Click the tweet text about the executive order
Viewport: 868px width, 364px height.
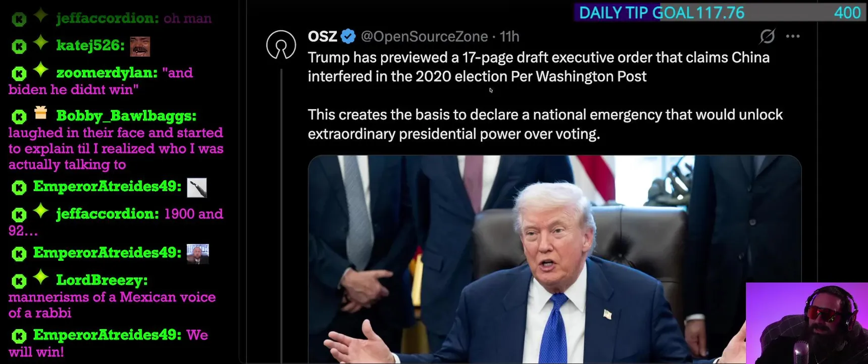click(x=538, y=67)
